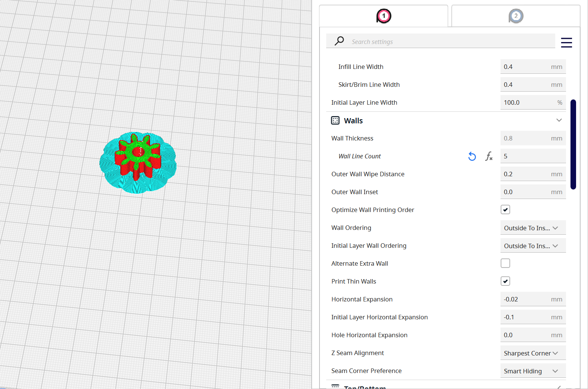Viewport: 588px width, 389px height.
Task: Click the search magnifier icon
Action: click(x=339, y=41)
